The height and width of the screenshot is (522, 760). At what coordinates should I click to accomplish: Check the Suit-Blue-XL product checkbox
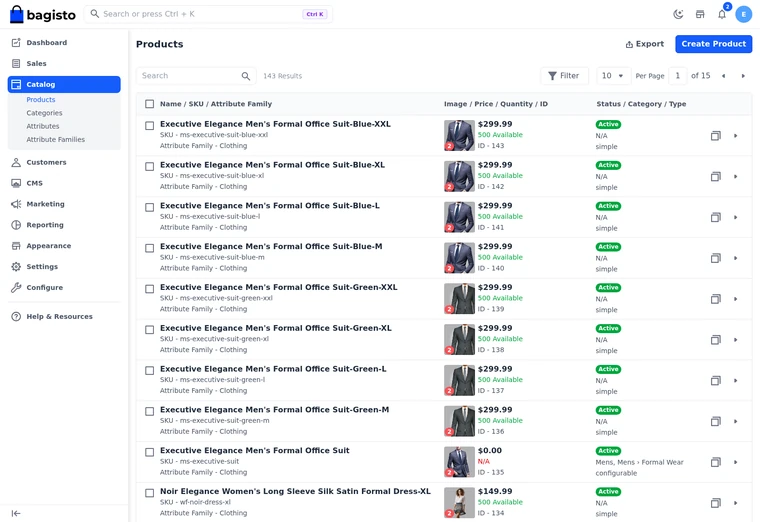(x=150, y=166)
